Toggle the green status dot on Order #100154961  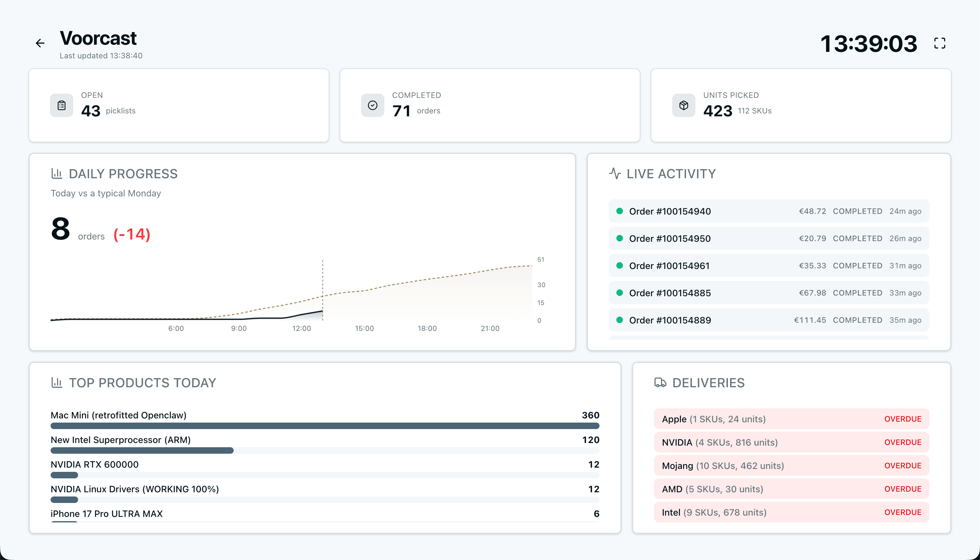click(x=620, y=265)
